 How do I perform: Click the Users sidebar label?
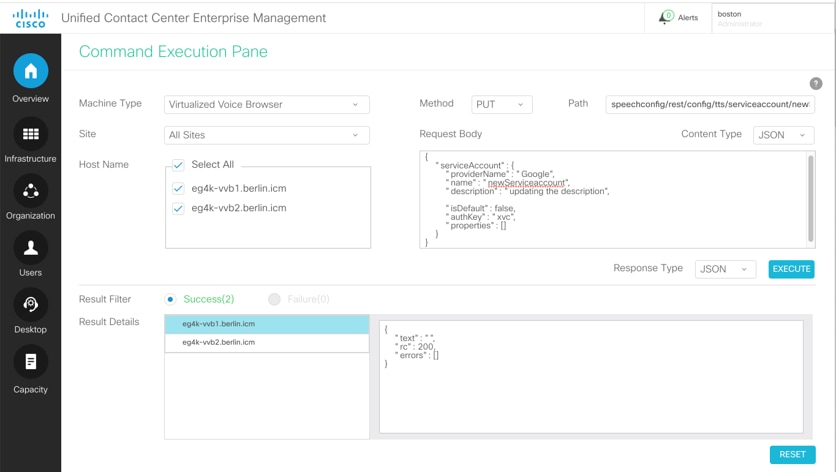coord(30,273)
